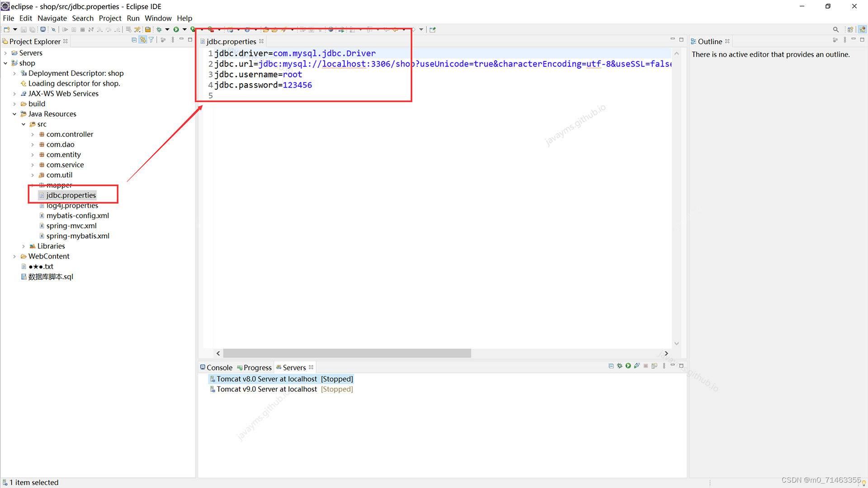This screenshot has height=488, width=868.
Task: Toggle Link with Editor in Project Explorer
Action: pyautogui.click(x=143, y=40)
